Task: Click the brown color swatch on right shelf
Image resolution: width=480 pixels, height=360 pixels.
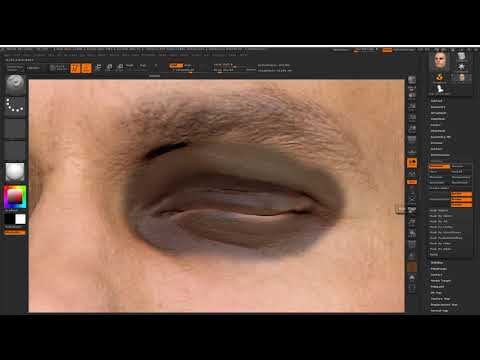Action: click(x=412, y=267)
